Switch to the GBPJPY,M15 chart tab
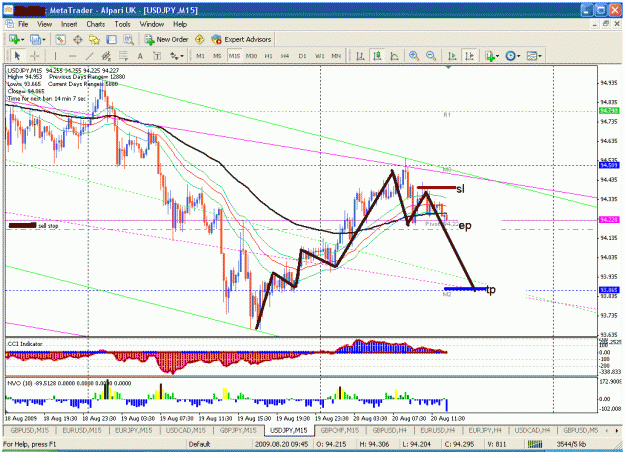 coord(238,430)
